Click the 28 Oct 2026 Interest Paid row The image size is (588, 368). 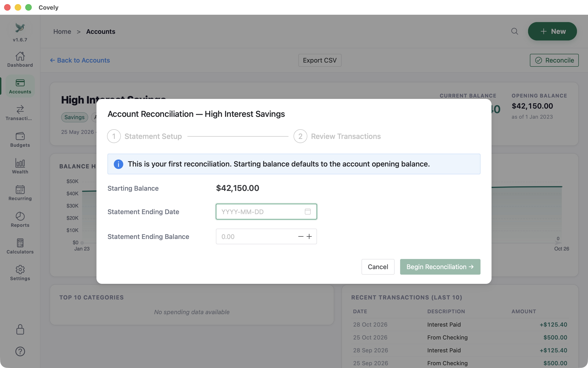tap(460, 325)
